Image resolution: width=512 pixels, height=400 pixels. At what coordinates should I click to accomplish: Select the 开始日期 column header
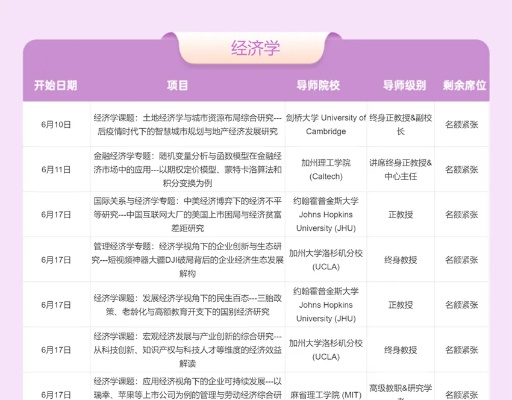coord(56,85)
